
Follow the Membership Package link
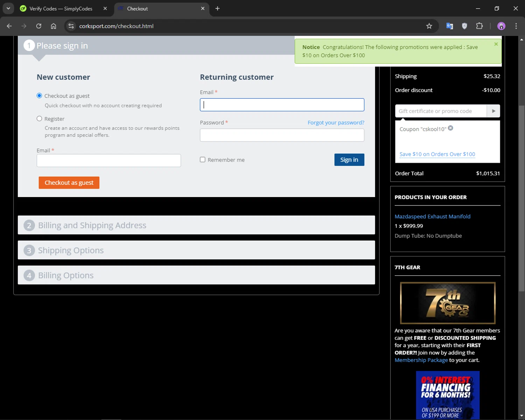coord(421,360)
